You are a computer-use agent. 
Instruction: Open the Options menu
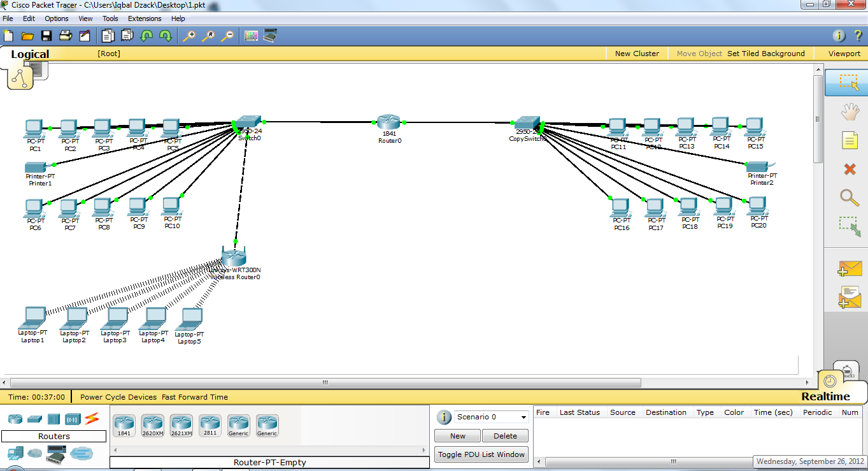tap(56, 18)
